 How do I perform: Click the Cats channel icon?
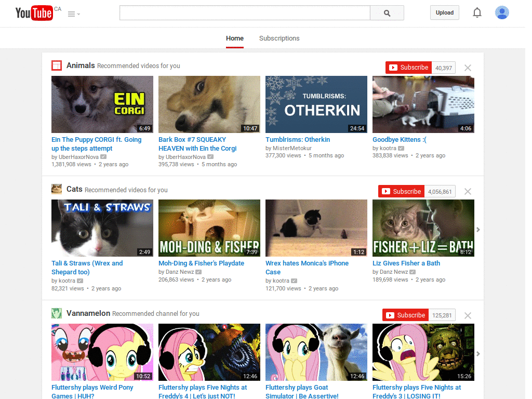(56, 189)
